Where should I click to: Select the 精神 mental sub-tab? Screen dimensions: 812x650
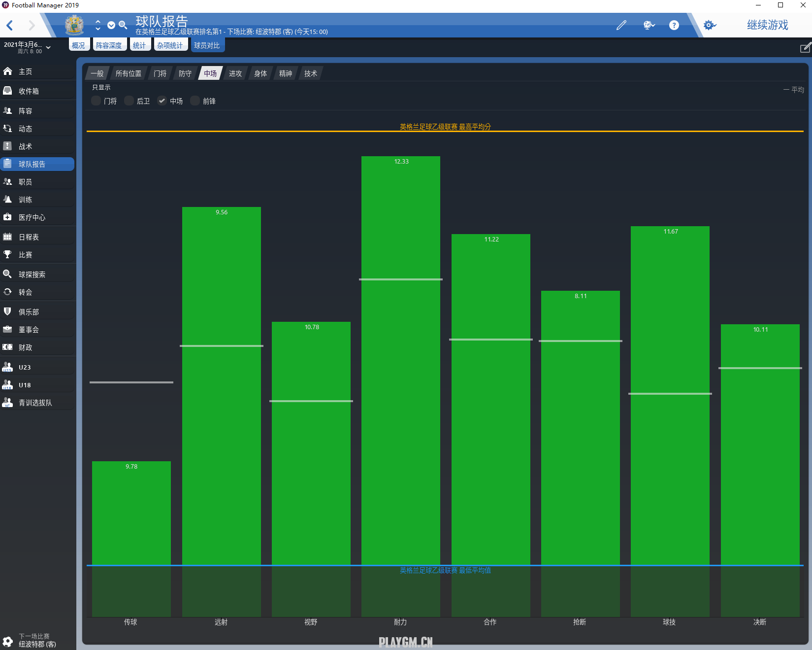point(286,73)
